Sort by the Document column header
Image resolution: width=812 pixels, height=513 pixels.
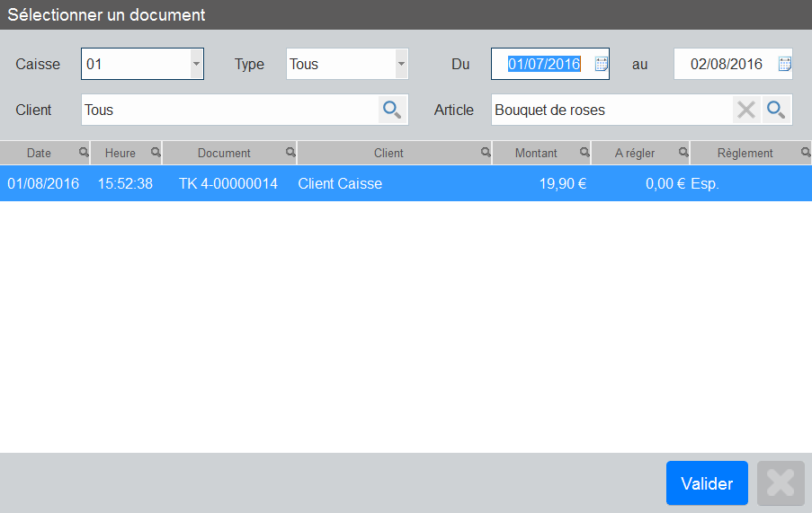coord(224,153)
